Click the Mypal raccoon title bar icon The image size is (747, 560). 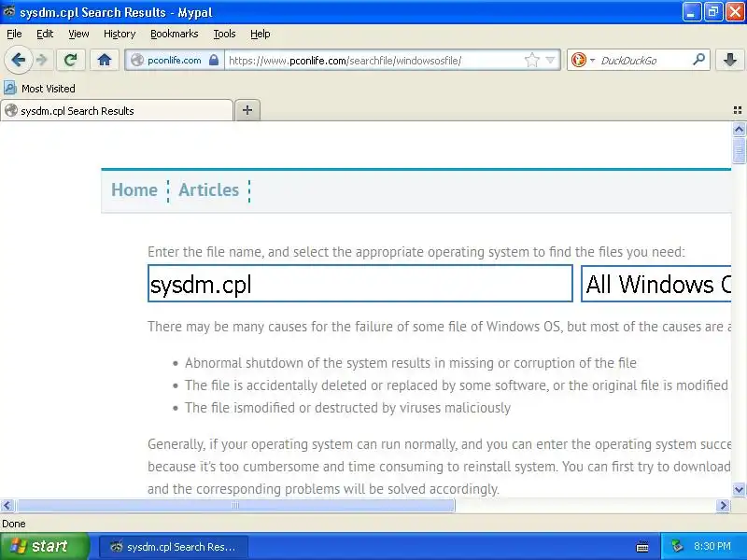(x=8, y=11)
